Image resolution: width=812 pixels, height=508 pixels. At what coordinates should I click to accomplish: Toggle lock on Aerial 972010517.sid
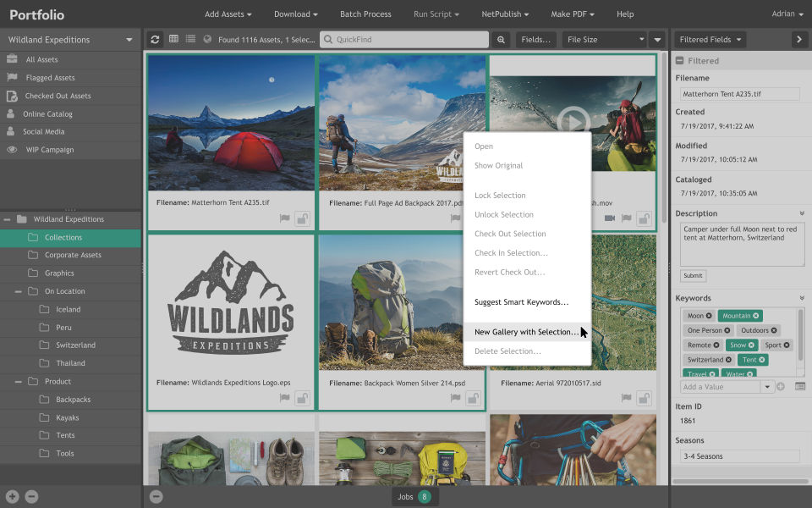[x=645, y=399]
